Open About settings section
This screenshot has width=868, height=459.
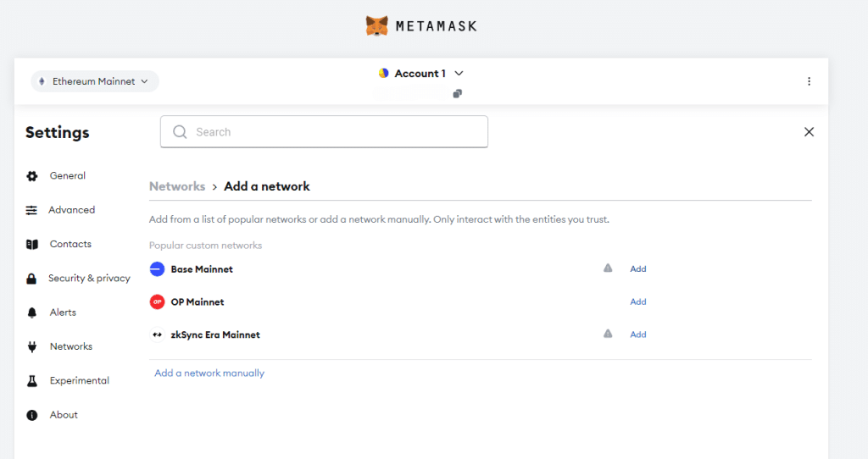coord(64,415)
